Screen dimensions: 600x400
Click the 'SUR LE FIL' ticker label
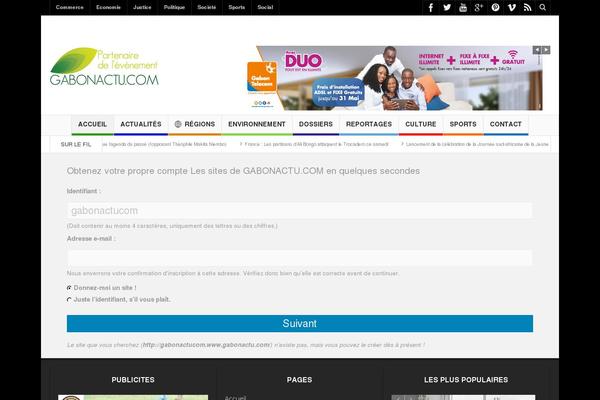pos(76,144)
